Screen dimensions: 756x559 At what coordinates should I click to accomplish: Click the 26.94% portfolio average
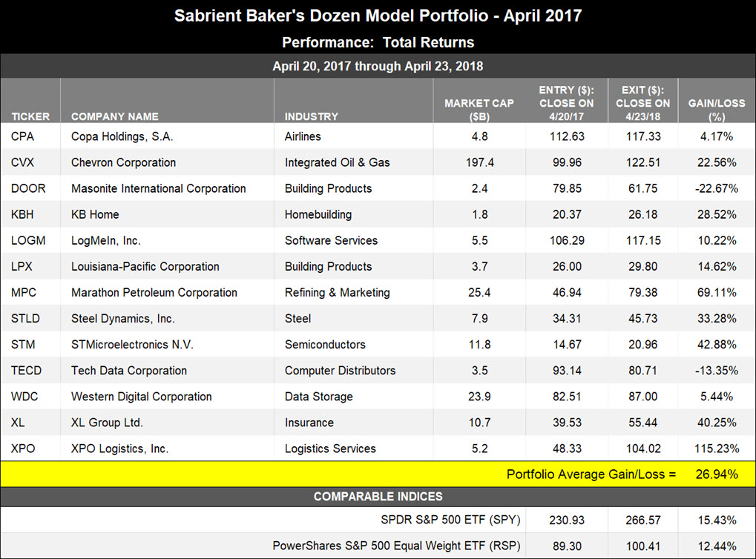[717, 474]
